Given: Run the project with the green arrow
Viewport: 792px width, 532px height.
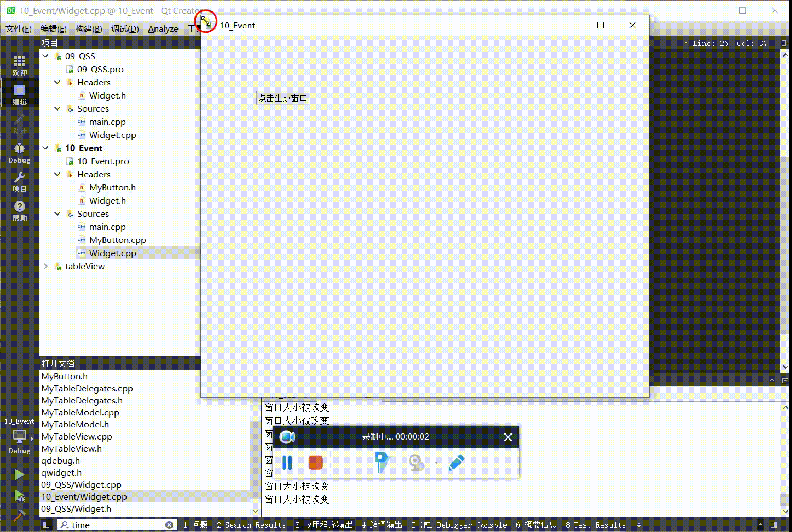Looking at the screenshot, I should [19, 474].
